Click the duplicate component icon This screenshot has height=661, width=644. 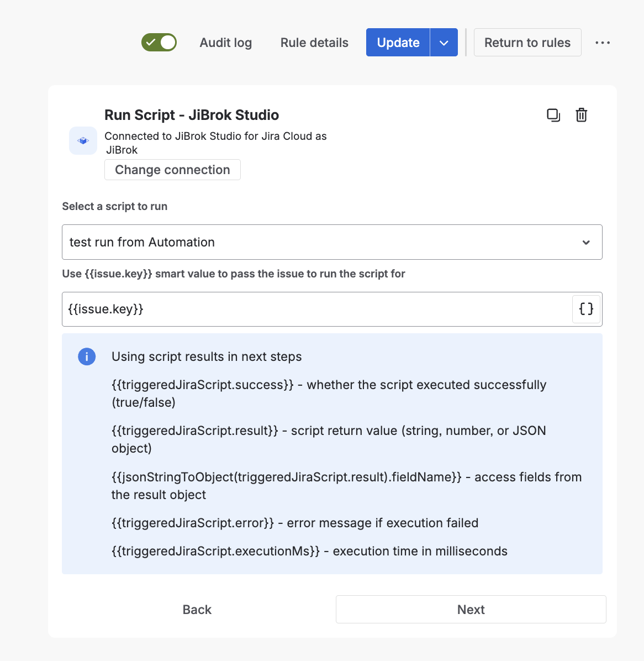(553, 115)
